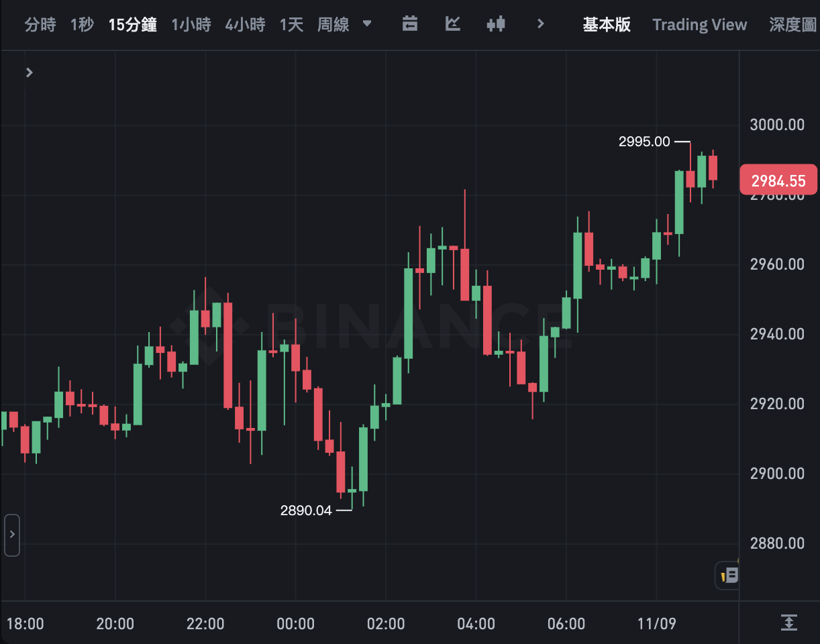Open the candlestick chart style icon
The width and height of the screenshot is (820, 644).
pos(496,25)
